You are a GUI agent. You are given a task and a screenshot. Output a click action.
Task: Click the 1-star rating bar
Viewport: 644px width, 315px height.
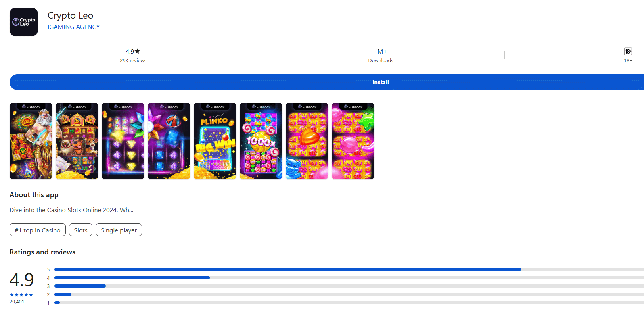click(349, 303)
